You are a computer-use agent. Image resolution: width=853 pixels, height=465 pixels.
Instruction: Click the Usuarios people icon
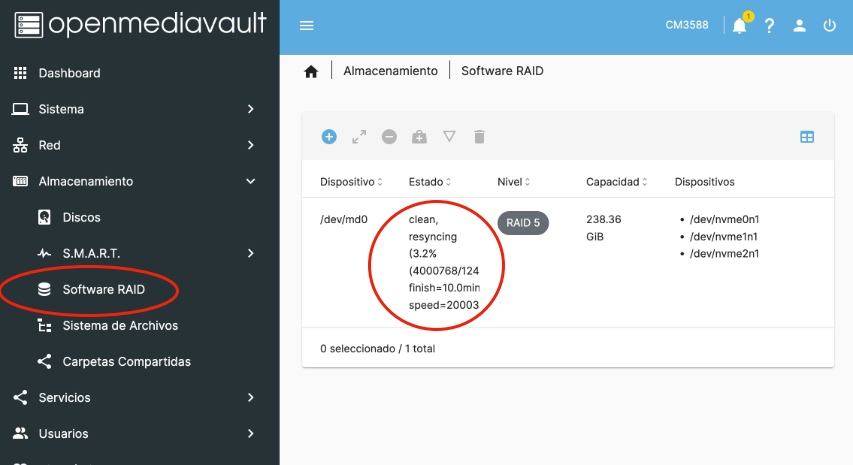tap(20, 433)
